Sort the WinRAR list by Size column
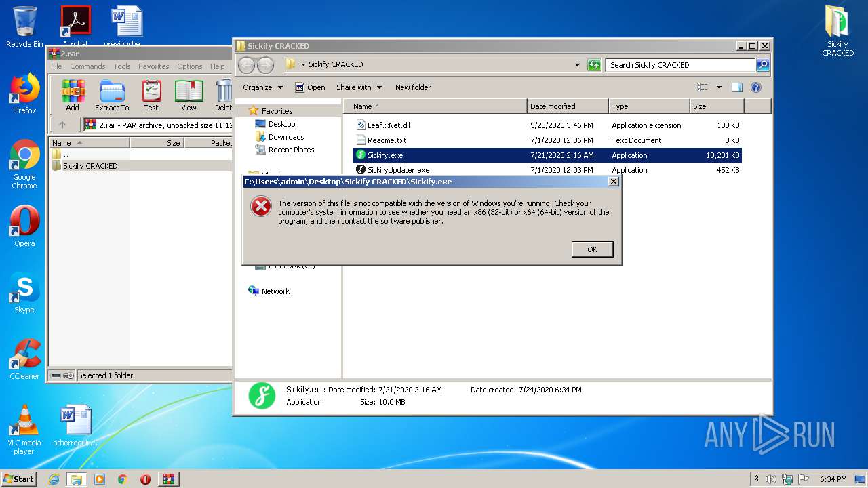The image size is (868, 488). coord(157,143)
